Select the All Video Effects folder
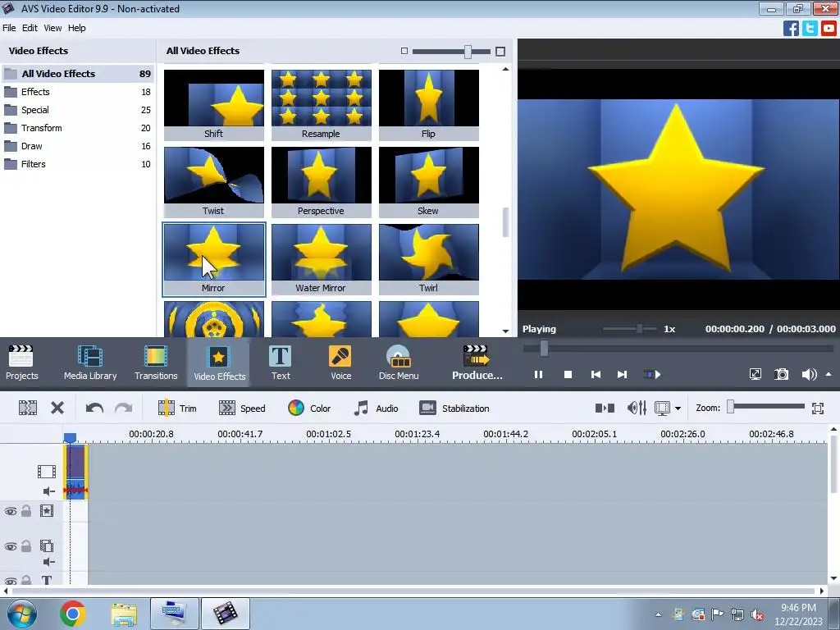This screenshot has width=840, height=630. pyautogui.click(x=78, y=73)
